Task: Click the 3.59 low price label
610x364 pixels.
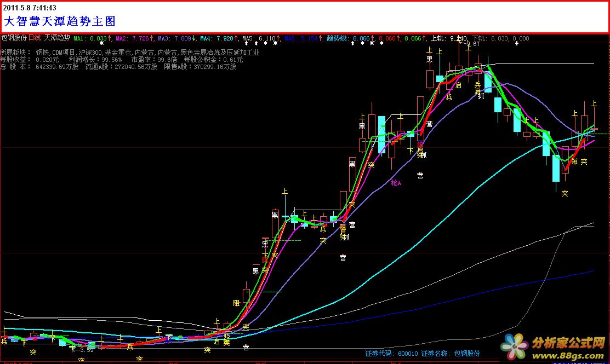Action: 87,350
